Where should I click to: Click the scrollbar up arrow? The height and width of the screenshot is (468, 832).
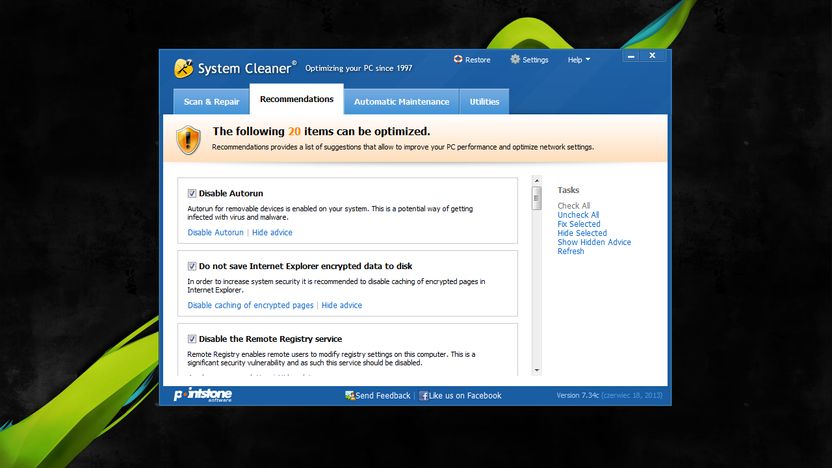coord(536,181)
